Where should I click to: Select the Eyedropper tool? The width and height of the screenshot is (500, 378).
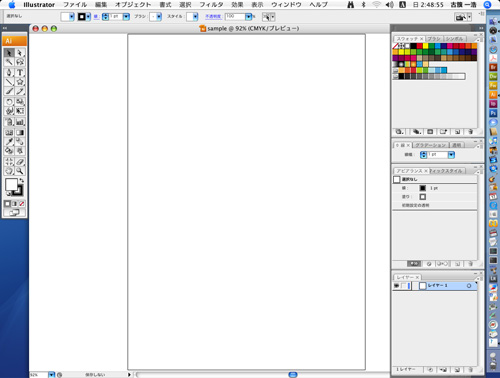(x=9, y=141)
